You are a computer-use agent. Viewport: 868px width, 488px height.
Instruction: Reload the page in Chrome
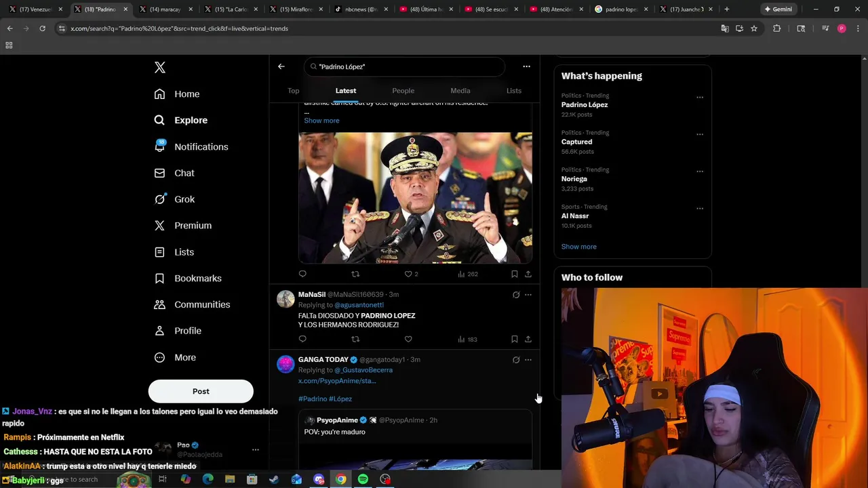point(42,28)
